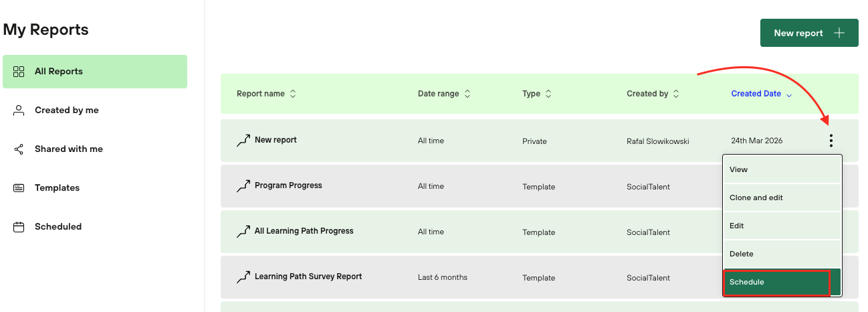Click the Created by me person icon
The height and width of the screenshot is (312, 868).
[19, 110]
